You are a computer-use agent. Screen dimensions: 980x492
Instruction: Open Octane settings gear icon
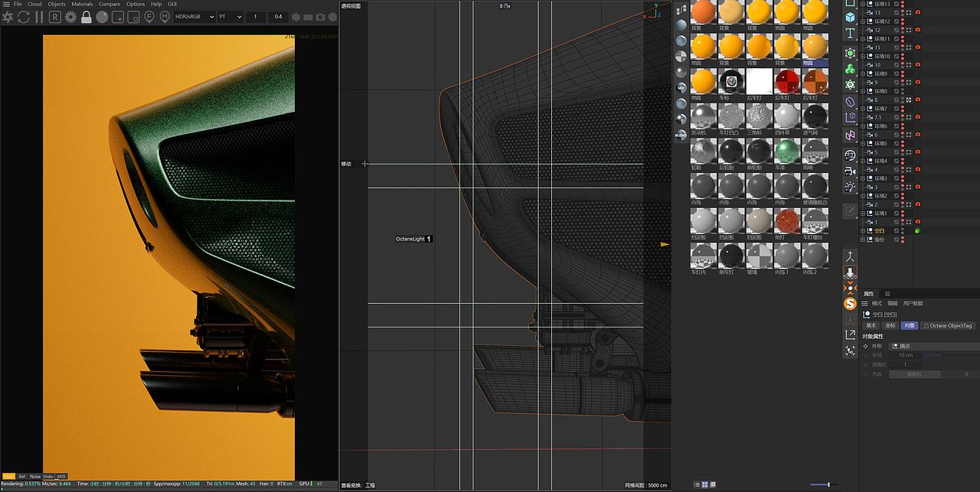pos(70,16)
